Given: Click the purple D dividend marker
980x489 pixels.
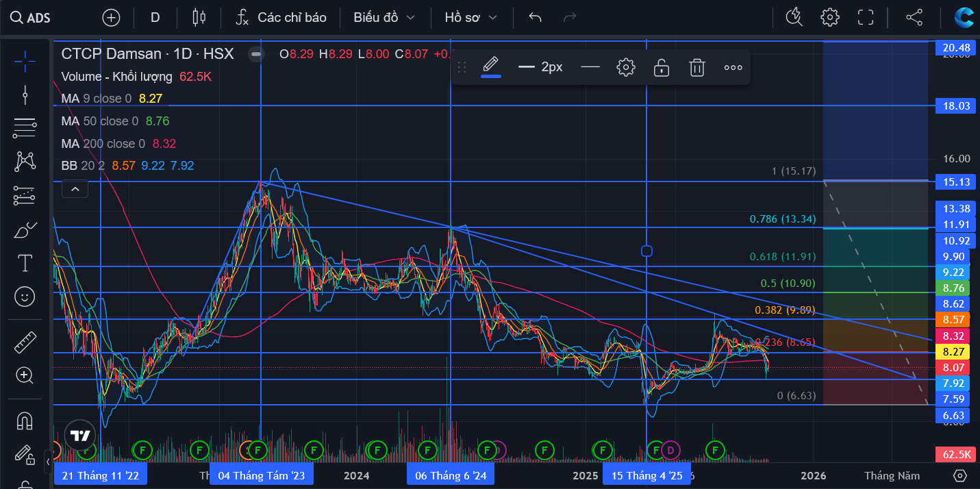Looking at the screenshot, I should (670, 449).
